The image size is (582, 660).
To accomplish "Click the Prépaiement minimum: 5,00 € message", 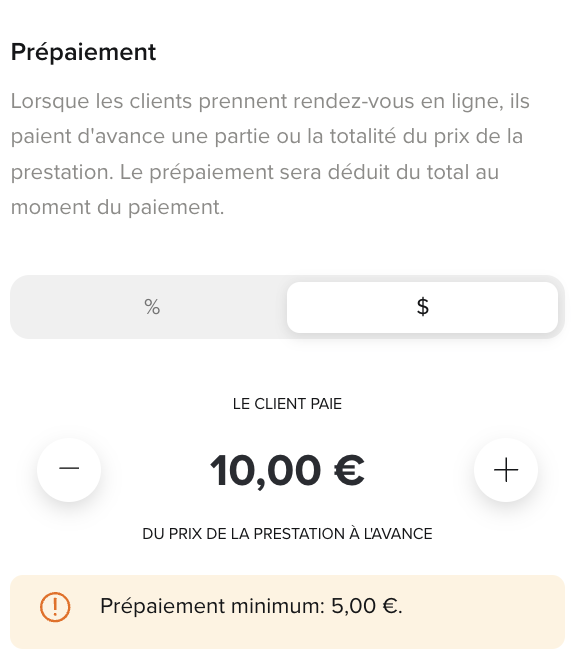I will (x=251, y=606).
